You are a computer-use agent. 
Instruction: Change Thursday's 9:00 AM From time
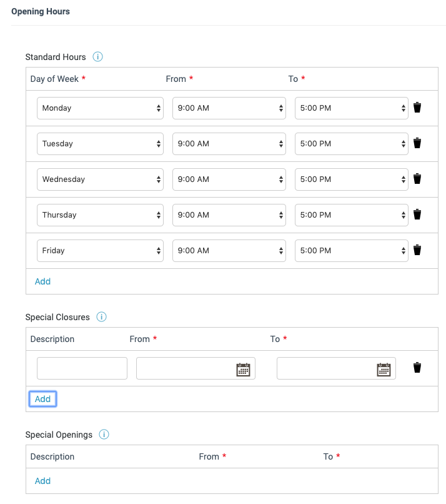click(x=229, y=215)
